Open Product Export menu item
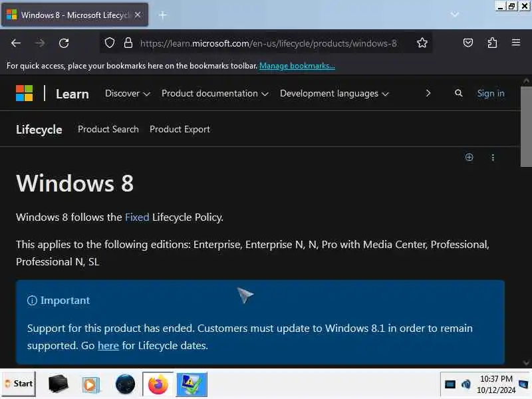532x399 pixels. 180,129
